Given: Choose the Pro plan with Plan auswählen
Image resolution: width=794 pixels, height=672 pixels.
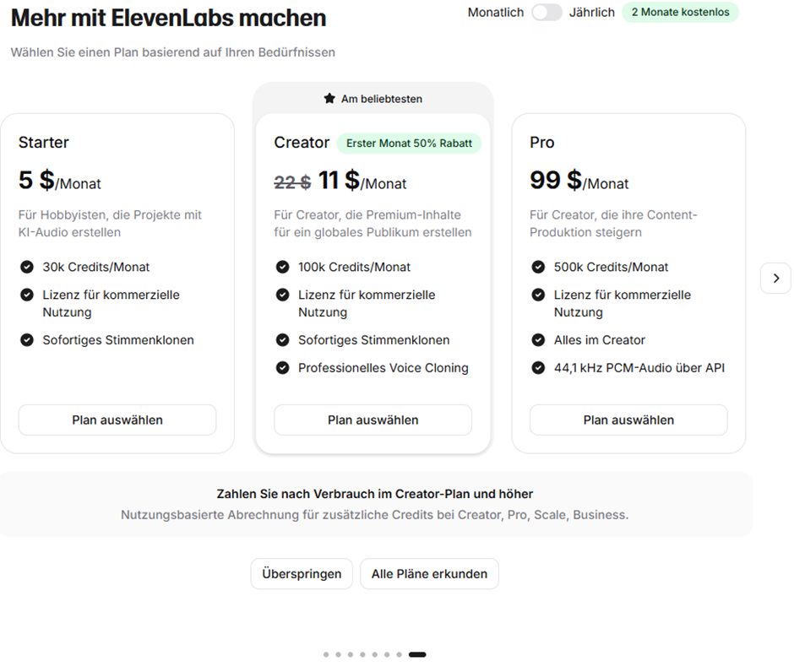Looking at the screenshot, I should click(x=628, y=420).
